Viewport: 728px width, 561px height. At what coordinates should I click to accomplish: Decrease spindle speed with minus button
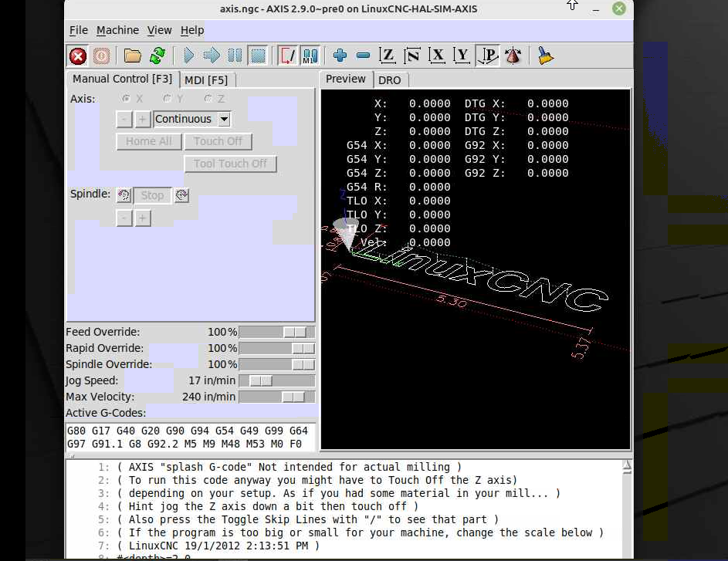124,218
